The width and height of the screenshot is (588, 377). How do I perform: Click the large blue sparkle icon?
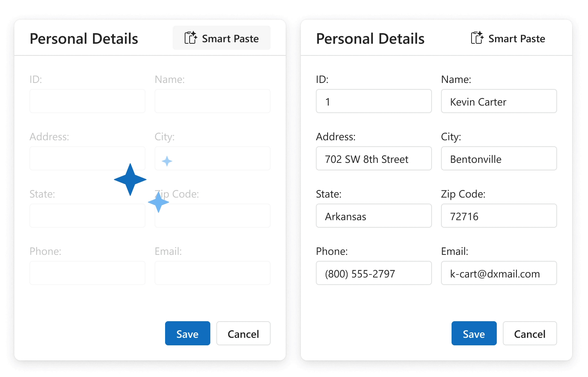pyautogui.click(x=130, y=180)
